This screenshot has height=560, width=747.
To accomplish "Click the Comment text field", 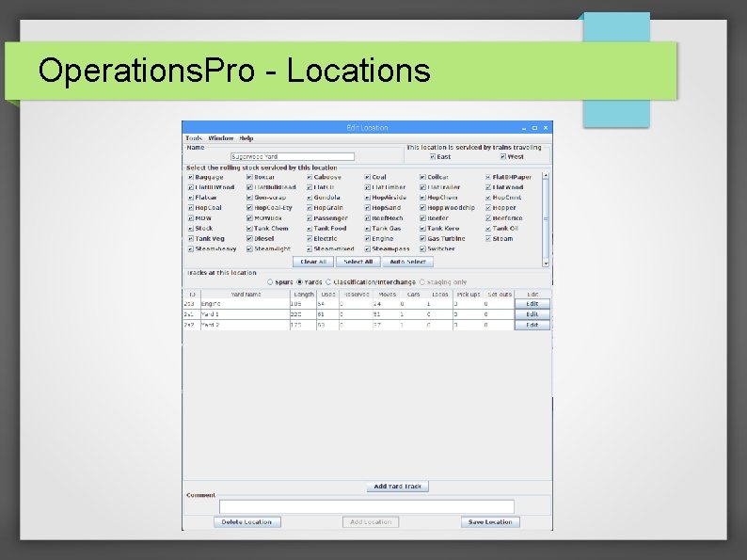I will pos(367,506).
